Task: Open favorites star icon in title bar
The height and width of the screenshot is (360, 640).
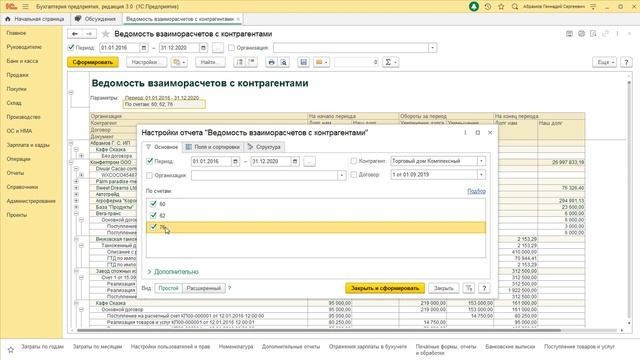Action: pyautogui.click(x=501, y=7)
